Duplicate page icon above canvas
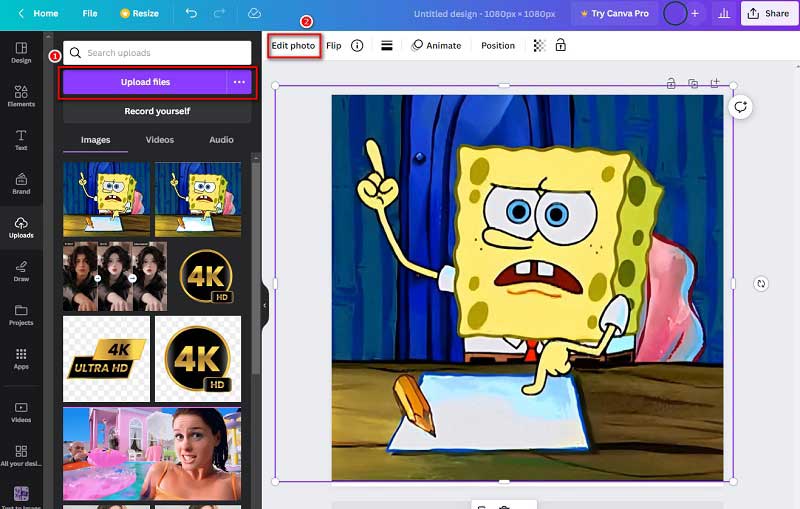Image resolution: width=800 pixels, height=509 pixels. pyautogui.click(x=693, y=83)
